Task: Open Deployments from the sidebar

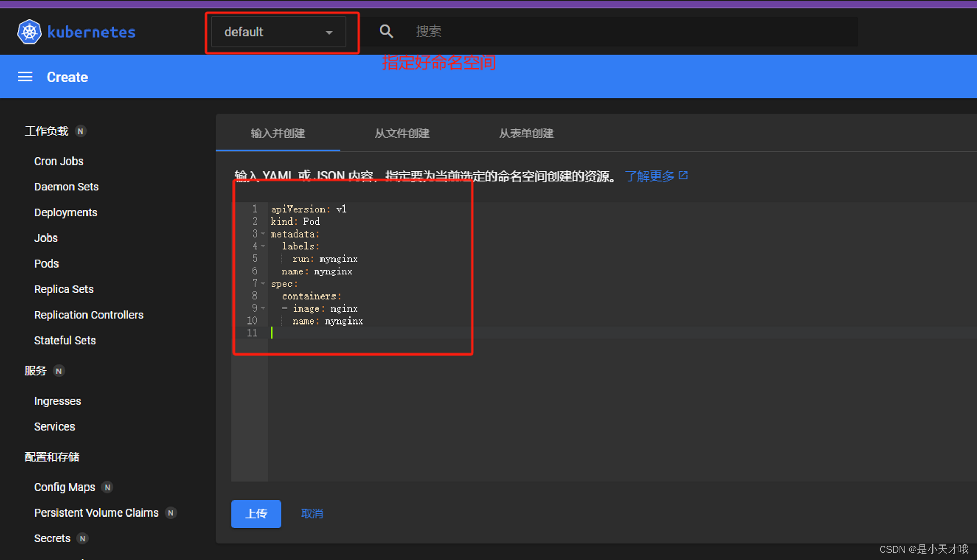Action: [65, 212]
